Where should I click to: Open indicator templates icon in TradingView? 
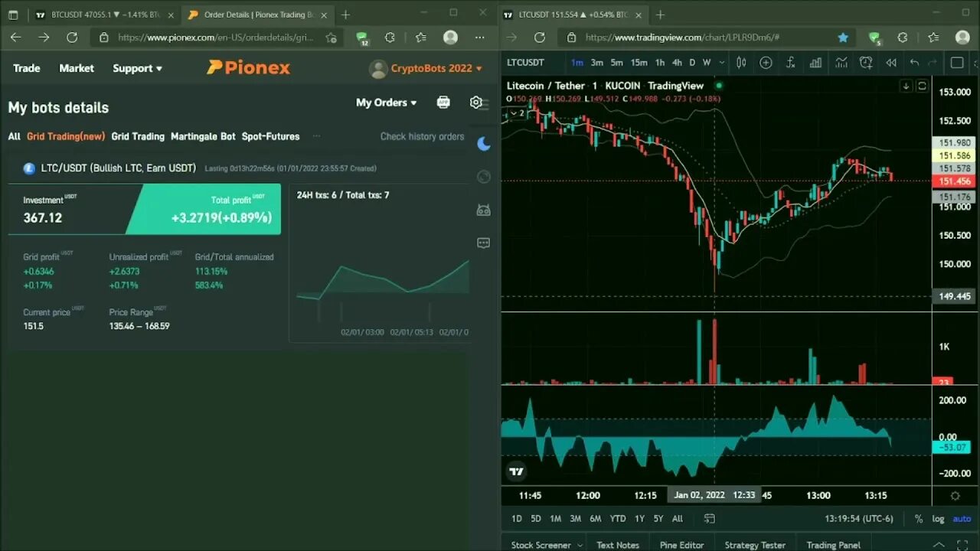click(841, 63)
